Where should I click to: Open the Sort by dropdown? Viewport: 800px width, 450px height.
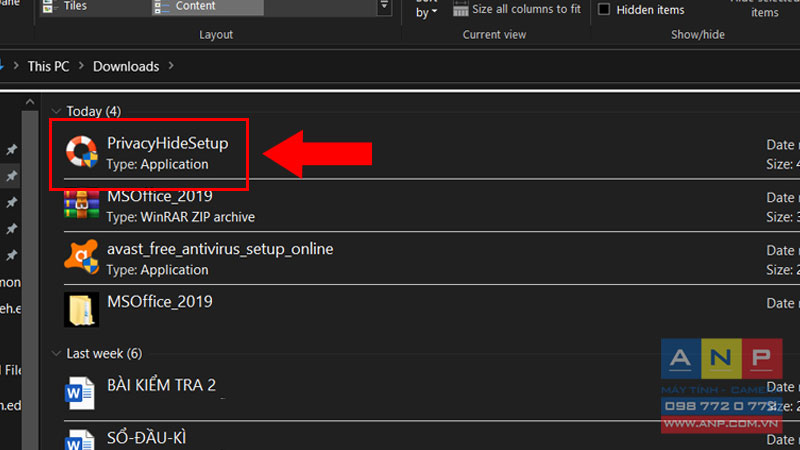[x=426, y=9]
